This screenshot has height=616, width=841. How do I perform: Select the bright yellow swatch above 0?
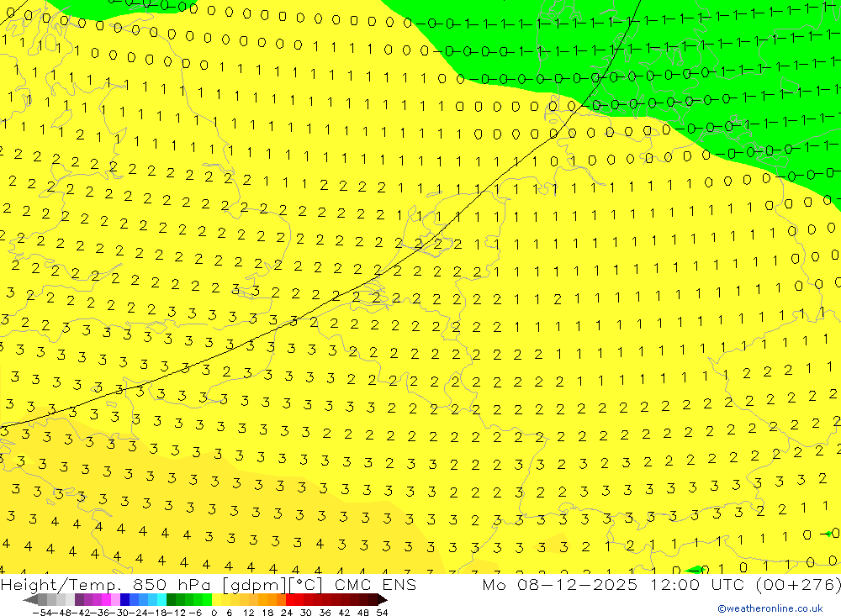coord(217,600)
